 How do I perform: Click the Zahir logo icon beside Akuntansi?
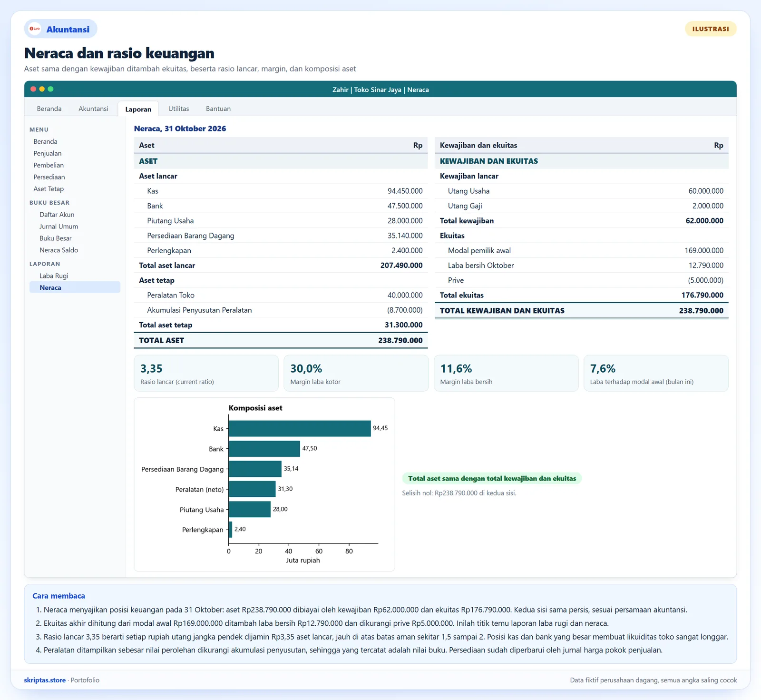click(x=35, y=29)
